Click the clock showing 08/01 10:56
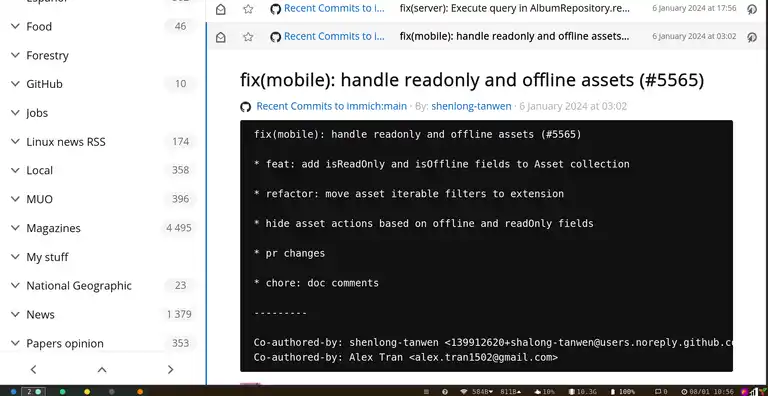768x396 pixels. point(707,392)
